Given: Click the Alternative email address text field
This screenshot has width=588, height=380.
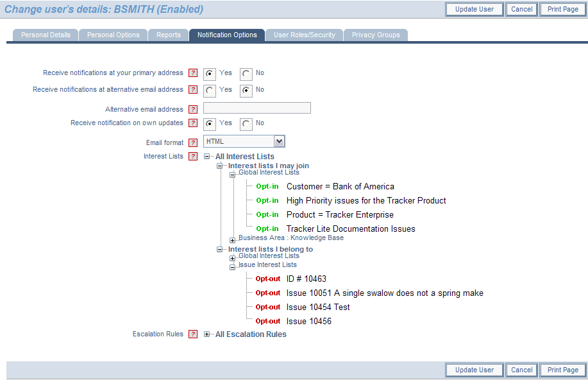Looking at the screenshot, I should (256, 108).
